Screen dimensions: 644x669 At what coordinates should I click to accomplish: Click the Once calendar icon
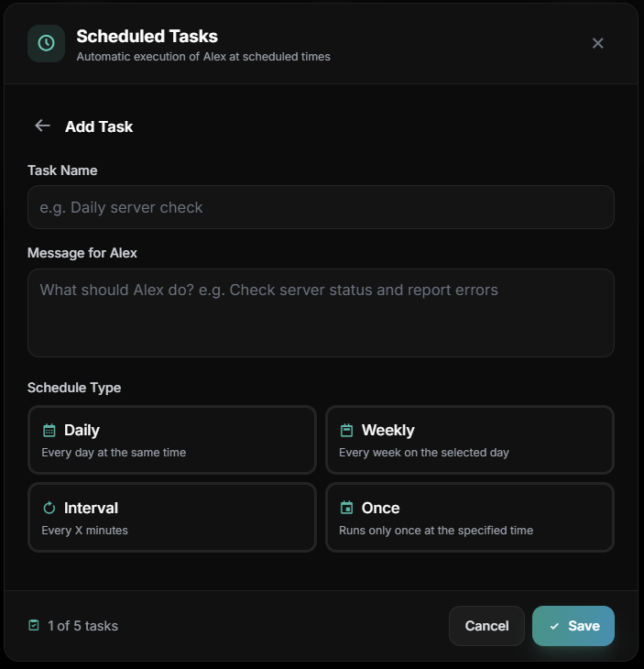point(346,508)
